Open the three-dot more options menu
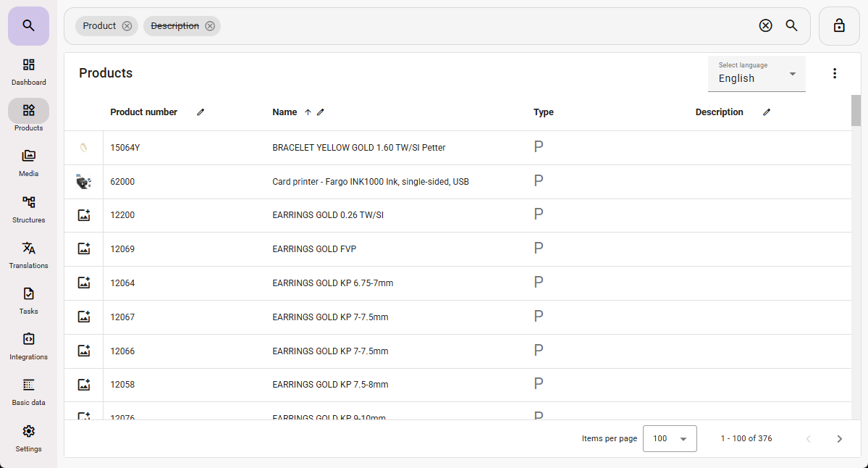Viewport: 868px width, 468px height. coord(835,73)
